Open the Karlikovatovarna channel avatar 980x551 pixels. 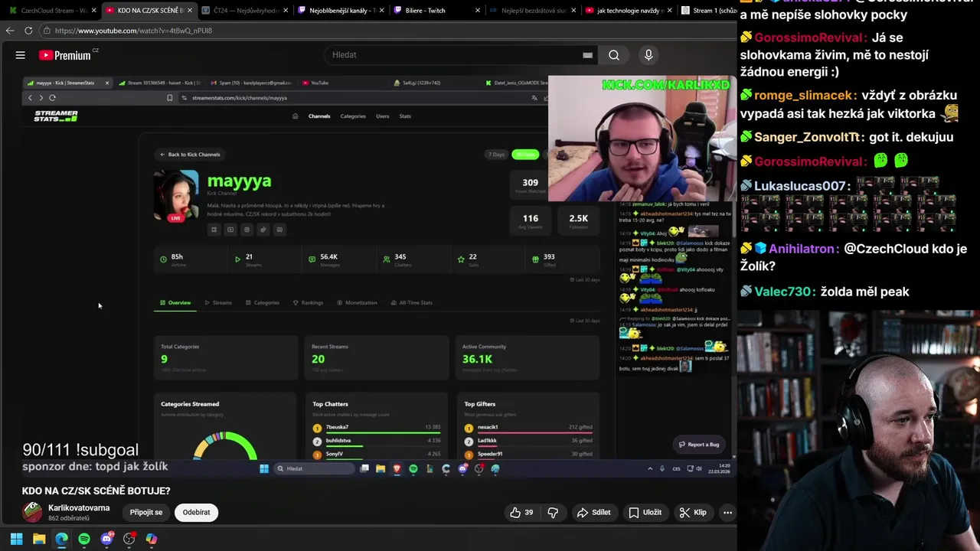(32, 512)
